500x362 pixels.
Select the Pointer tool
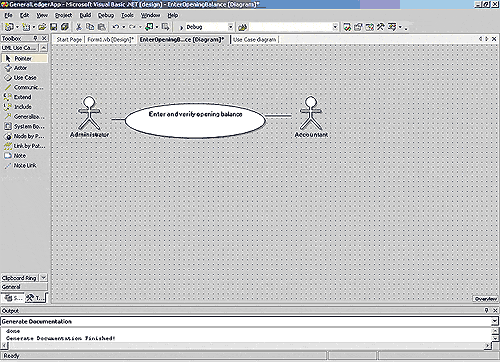(x=23, y=58)
